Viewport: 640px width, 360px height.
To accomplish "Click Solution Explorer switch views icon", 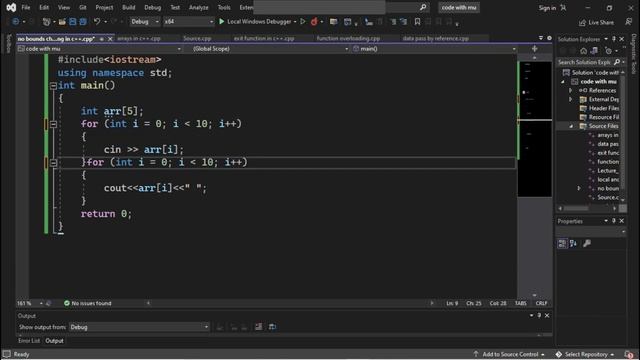I will coord(594,51).
